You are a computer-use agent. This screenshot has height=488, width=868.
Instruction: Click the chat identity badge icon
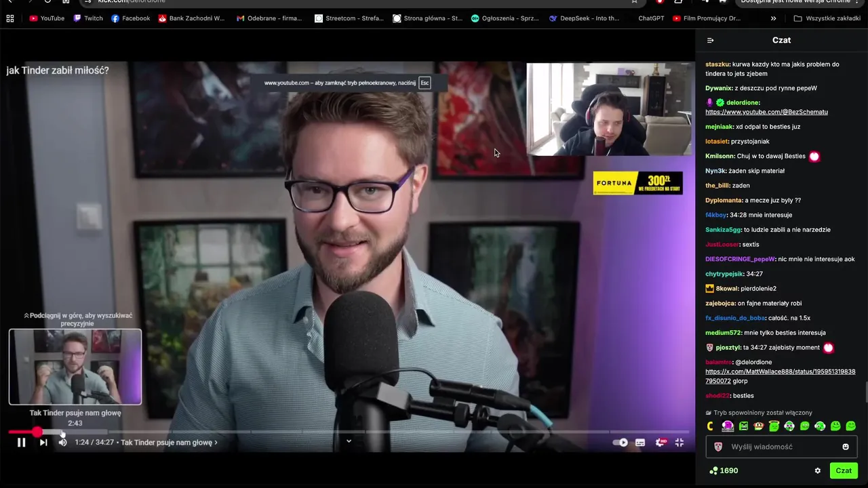point(719,447)
